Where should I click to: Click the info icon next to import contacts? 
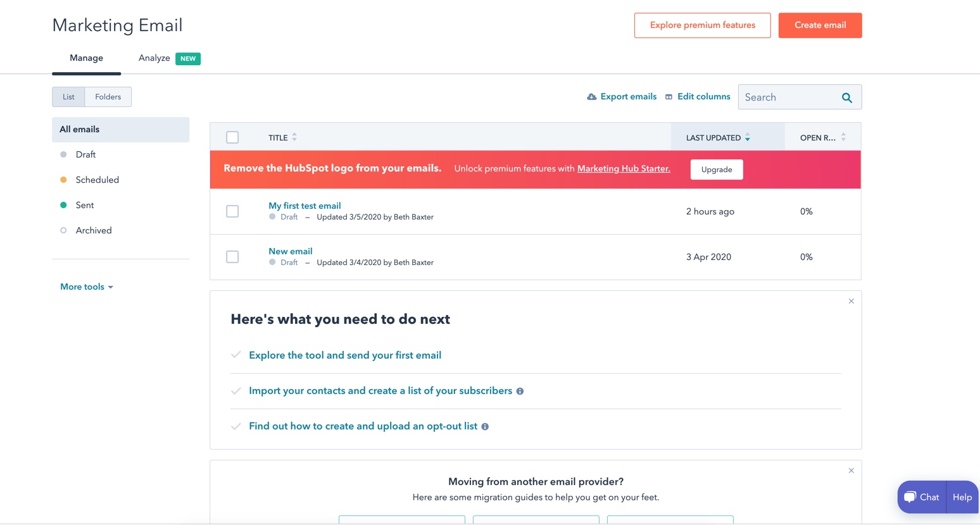pos(520,391)
